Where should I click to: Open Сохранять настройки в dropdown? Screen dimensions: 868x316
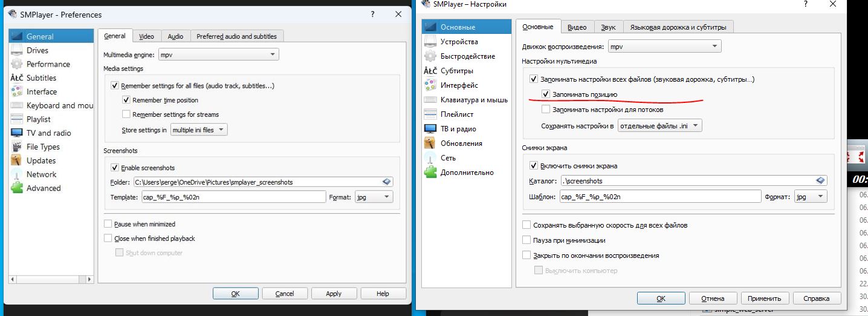pyautogui.click(x=659, y=126)
